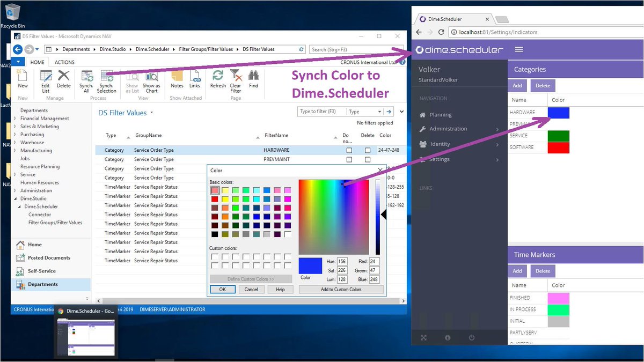Click the Home icon in NAV navigation pane
This screenshot has width=644, height=362.
tap(20, 245)
